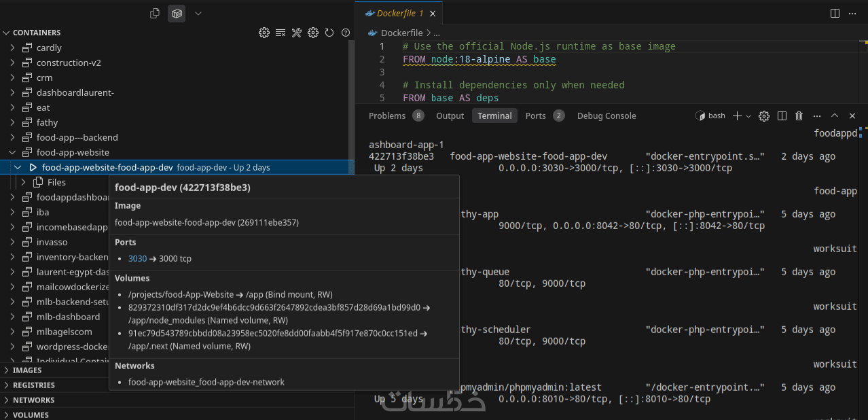
Task: Open the Debug Console tab
Action: point(606,116)
